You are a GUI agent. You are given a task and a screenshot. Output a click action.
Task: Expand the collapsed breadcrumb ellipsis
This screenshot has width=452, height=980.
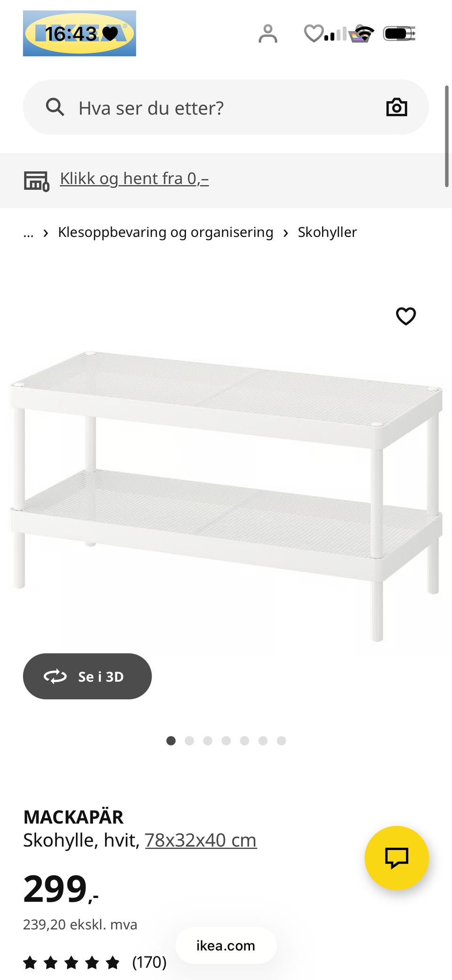click(x=29, y=233)
